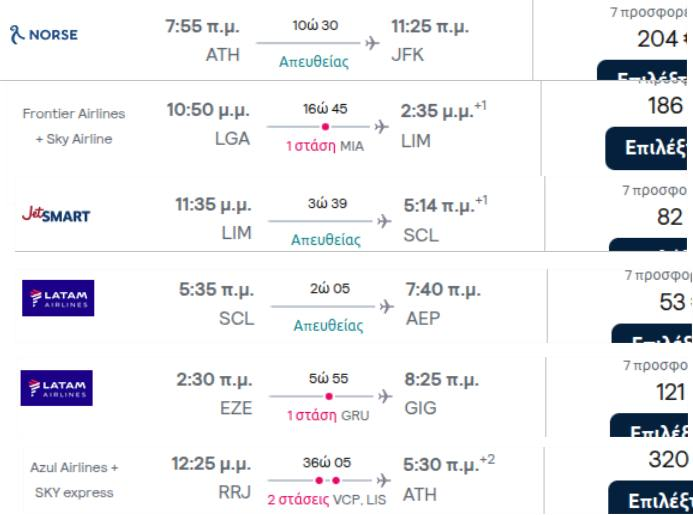The width and height of the screenshot is (693, 515).
Task: Open the '1 στάση MIA' stop details
Action: tap(325, 145)
